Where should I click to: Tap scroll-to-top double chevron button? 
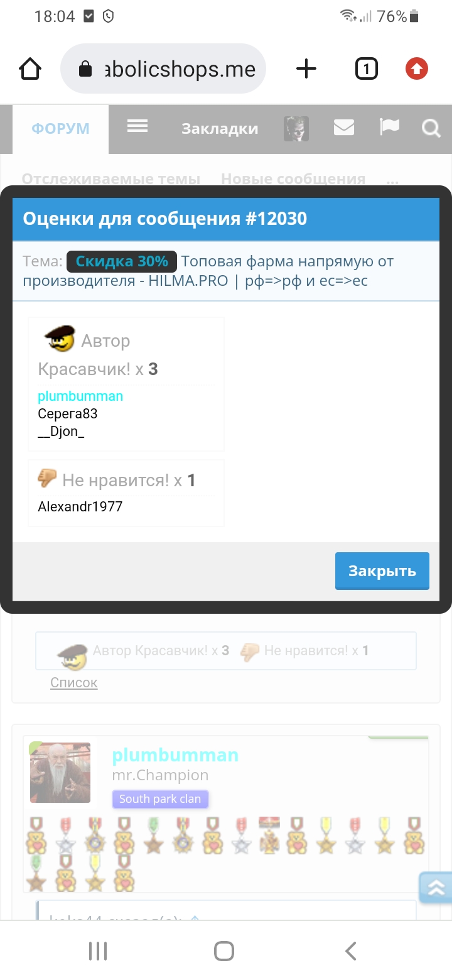pyautogui.click(x=436, y=887)
